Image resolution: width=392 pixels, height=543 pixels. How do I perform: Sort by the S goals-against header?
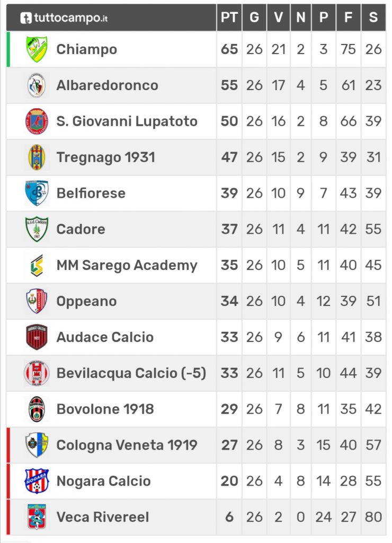(x=373, y=17)
